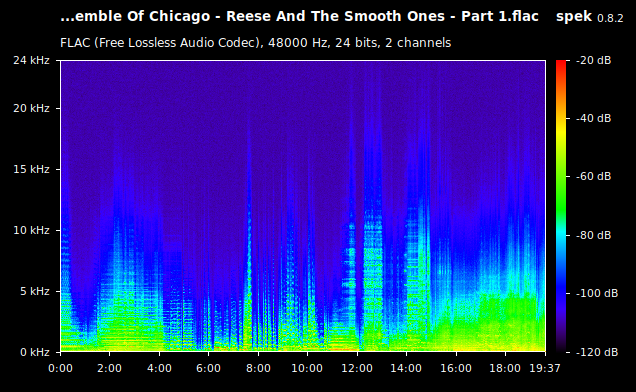Click the '-40 dB' legend label

[593, 118]
